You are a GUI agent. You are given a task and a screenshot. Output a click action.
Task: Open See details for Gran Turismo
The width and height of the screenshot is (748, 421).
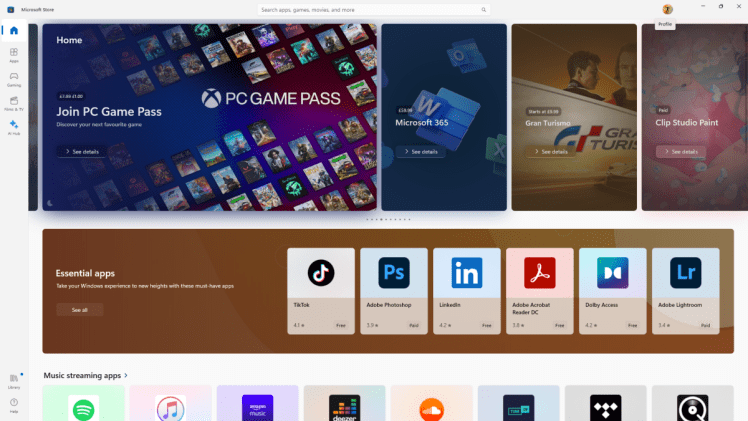pos(551,152)
